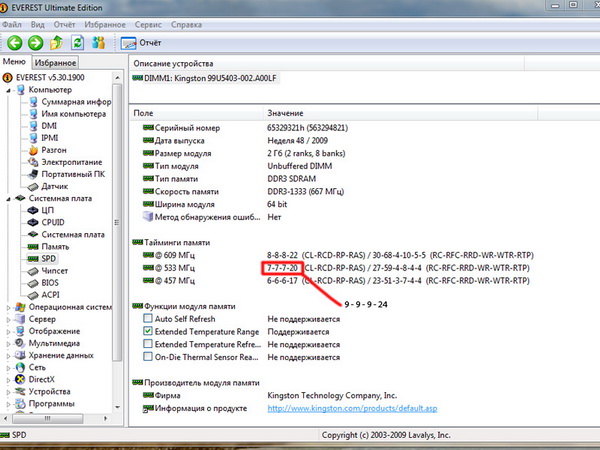Click the green Forward arrow button
The width and height of the screenshot is (600, 450).
[x=36, y=42]
